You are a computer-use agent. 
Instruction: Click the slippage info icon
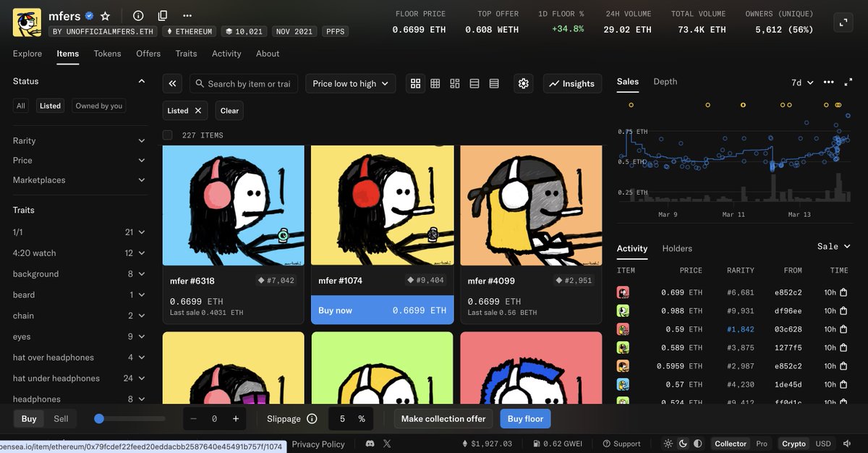312,419
